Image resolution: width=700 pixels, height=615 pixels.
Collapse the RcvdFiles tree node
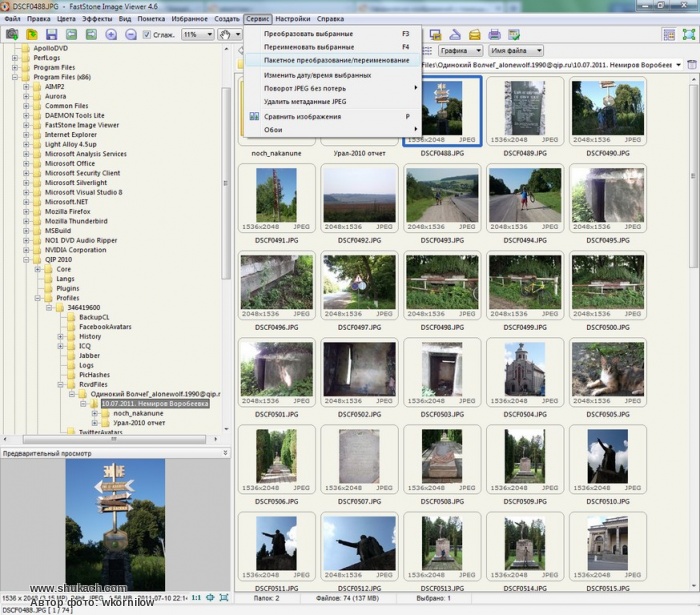60,384
